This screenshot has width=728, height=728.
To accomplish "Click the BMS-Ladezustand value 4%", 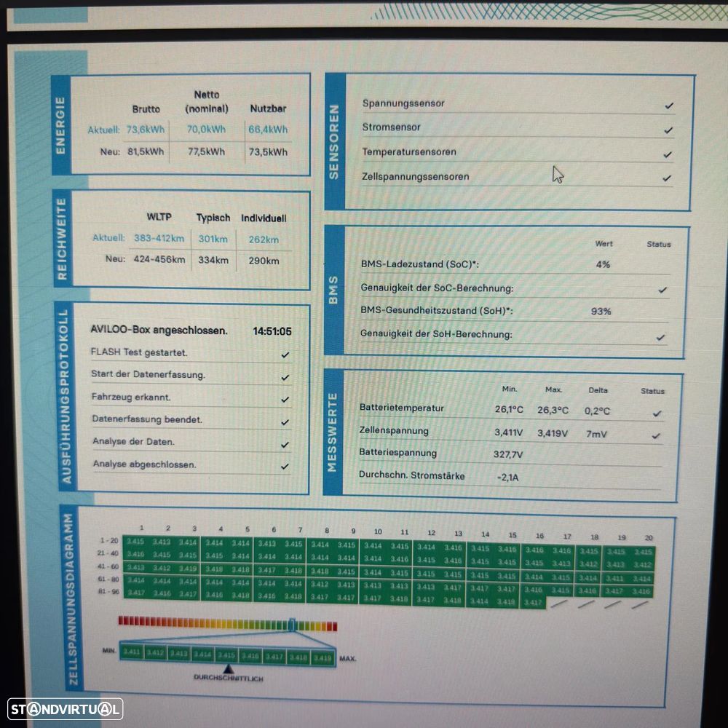I will coord(603,265).
